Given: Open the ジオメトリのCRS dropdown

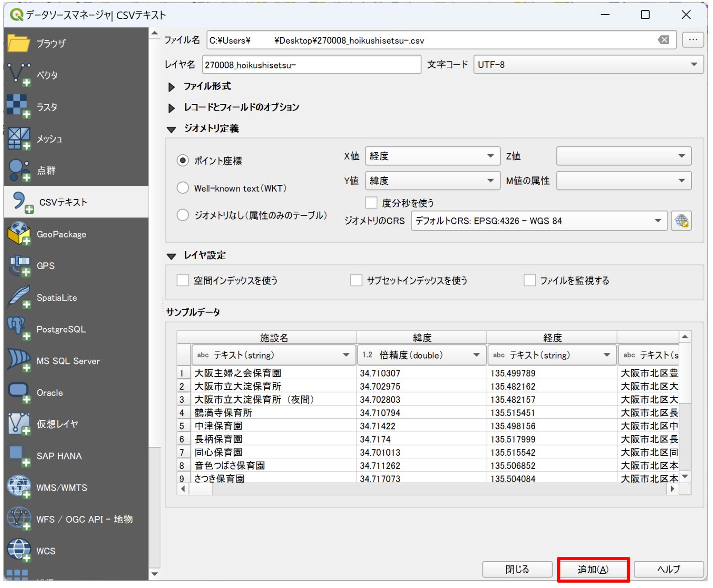Looking at the screenshot, I should click(539, 221).
